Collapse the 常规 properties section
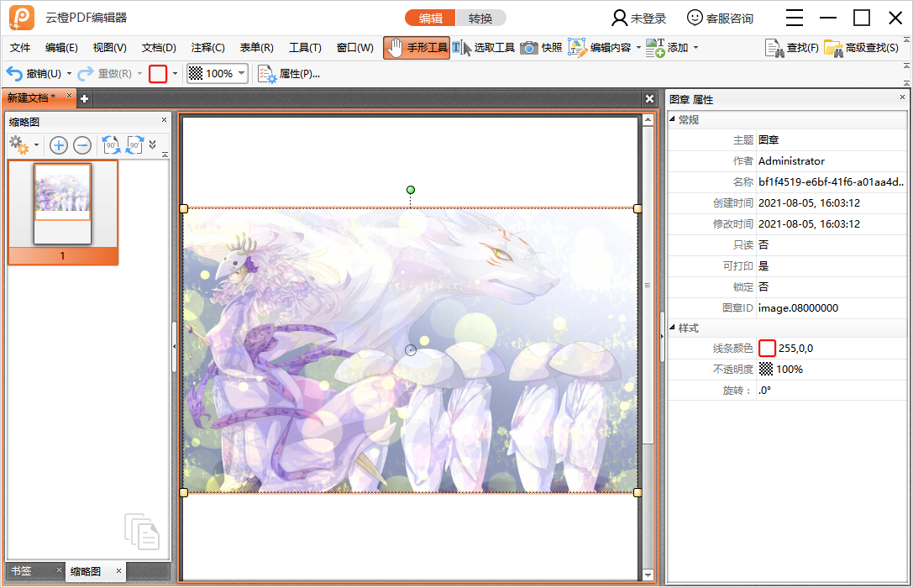The image size is (913, 588). (672, 119)
